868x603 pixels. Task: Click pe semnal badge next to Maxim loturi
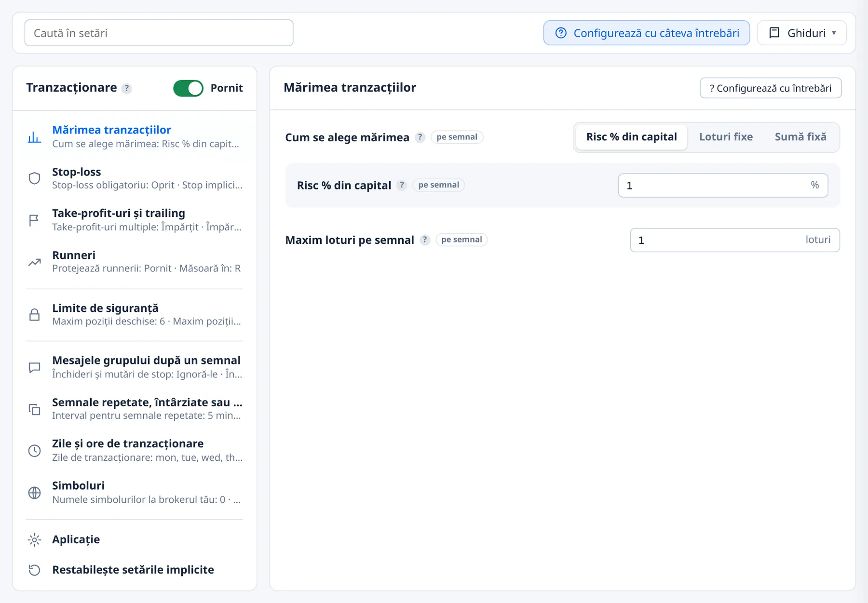click(x=461, y=240)
